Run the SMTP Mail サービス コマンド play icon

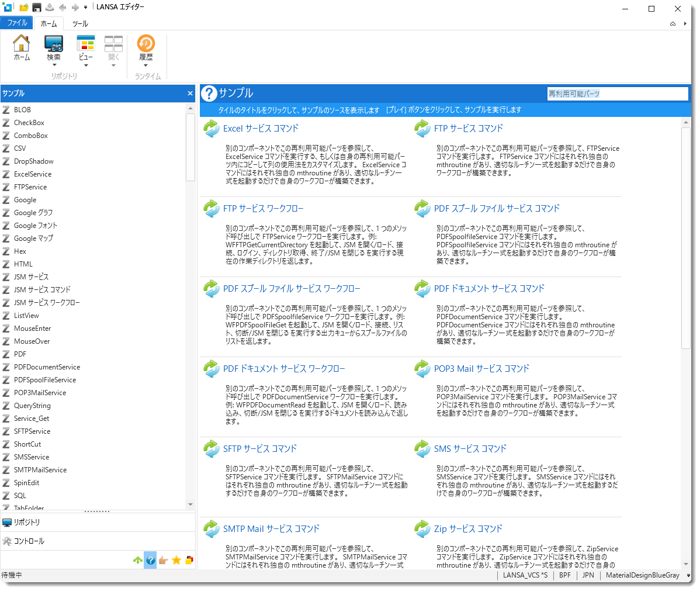[211, 529]
